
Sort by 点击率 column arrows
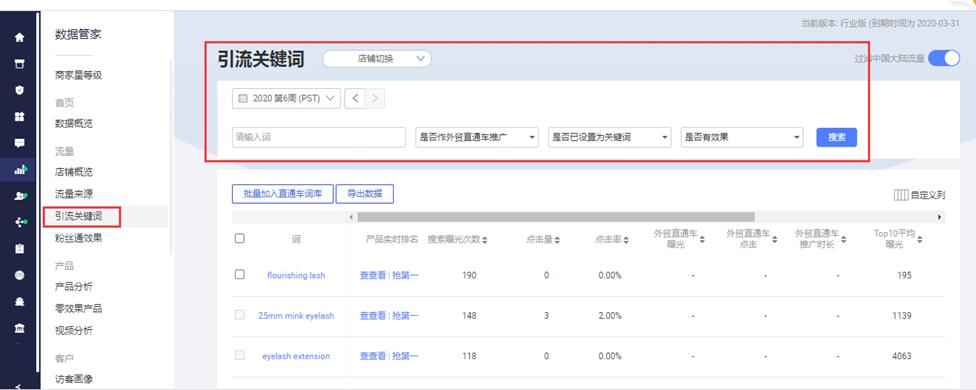626,240
